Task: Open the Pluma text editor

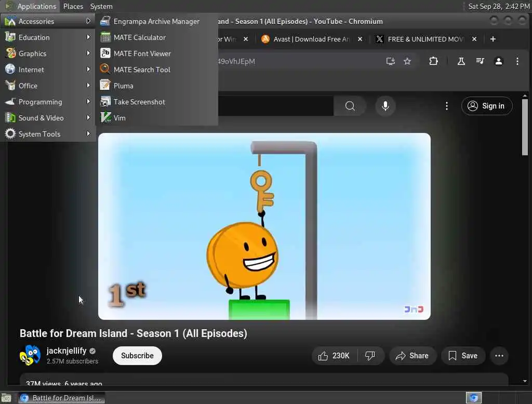Action: coord(156,86)
